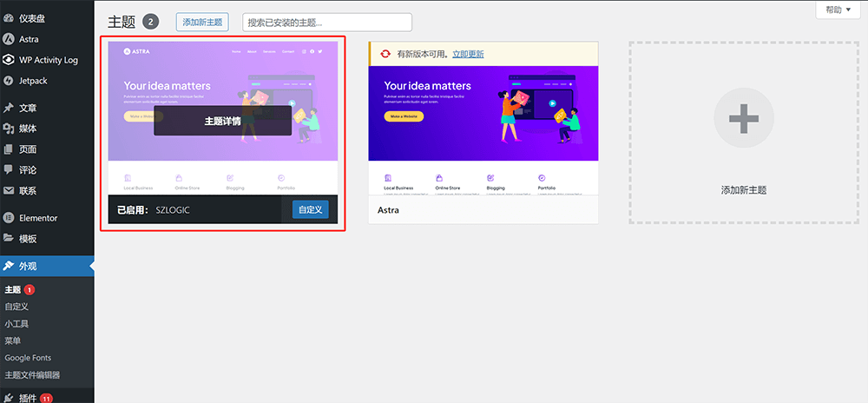Viewport: 868px width, 403px height.
Task: Click the pages icon beside 页面
Action: pos(9,149)
